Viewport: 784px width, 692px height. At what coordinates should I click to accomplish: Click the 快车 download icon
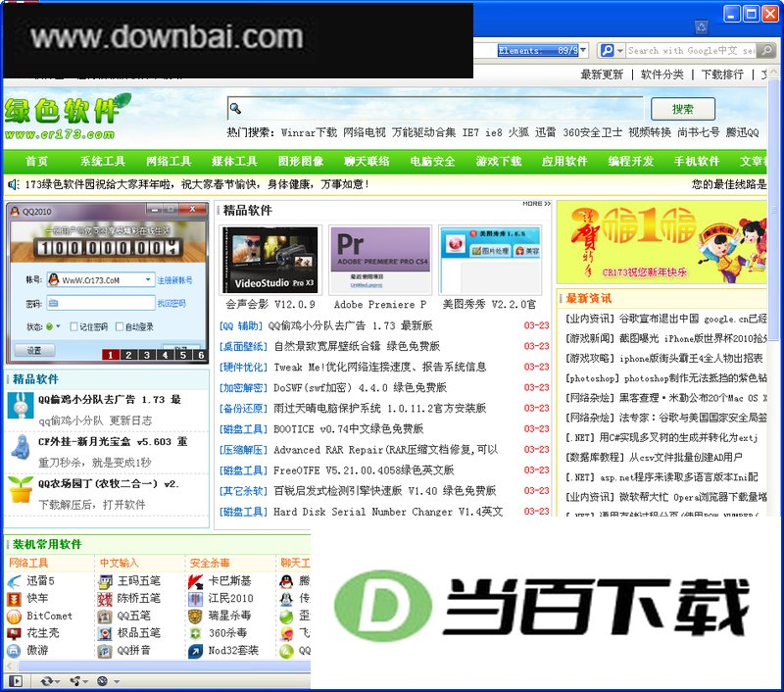click(14, 599)
